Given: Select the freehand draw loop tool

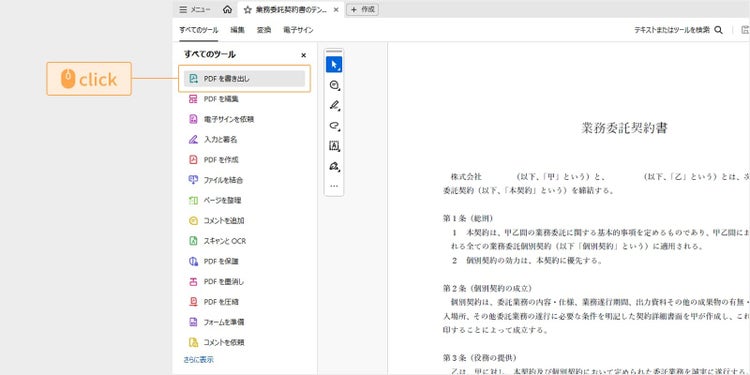Looking at the screenshot, I should 334,126.
